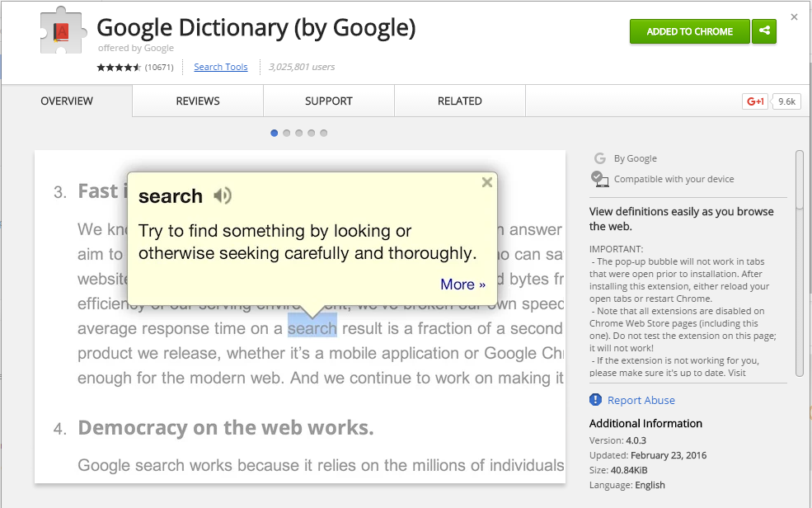This screenshot has width=812, height=508.
Task: Click the star rating icons
Action: pyautogui.click(x=119, y=68)
